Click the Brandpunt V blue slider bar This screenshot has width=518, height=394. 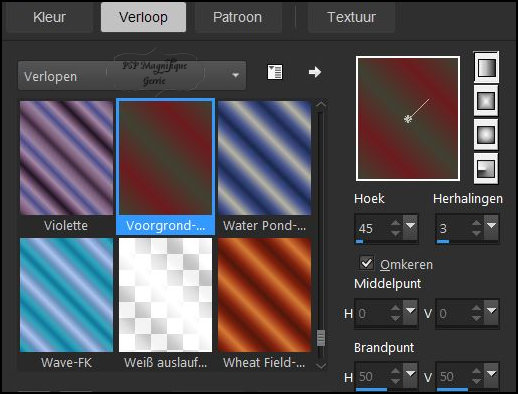(452, 389)
